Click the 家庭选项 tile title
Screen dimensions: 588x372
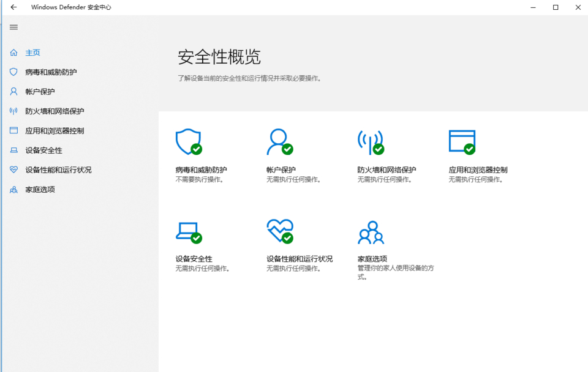[x=372, y=259]
